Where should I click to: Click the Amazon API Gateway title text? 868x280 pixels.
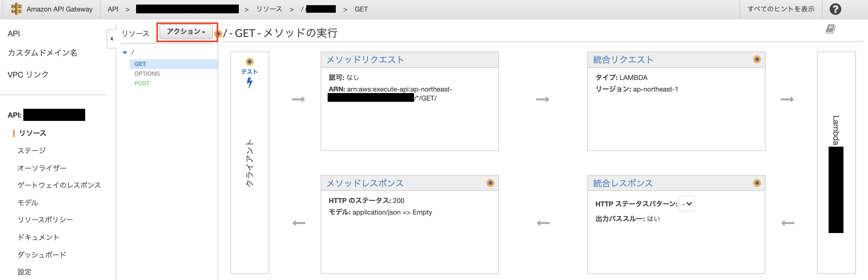(60, 9)
